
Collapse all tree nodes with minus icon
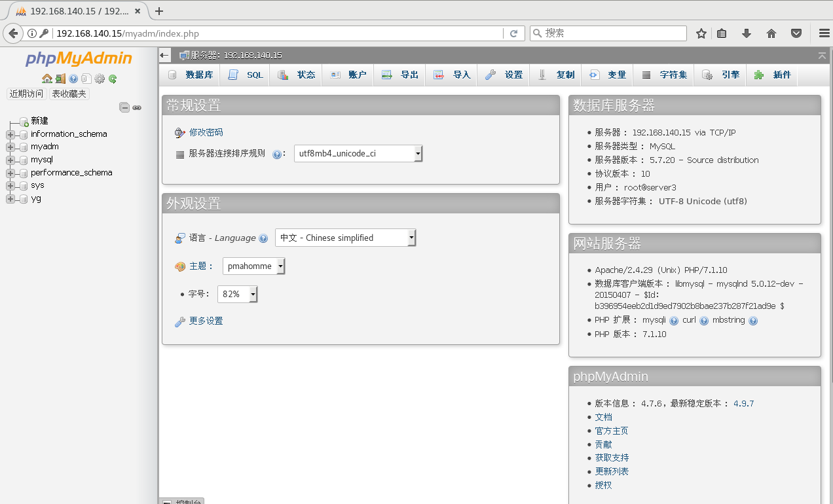tap(124, 107)
